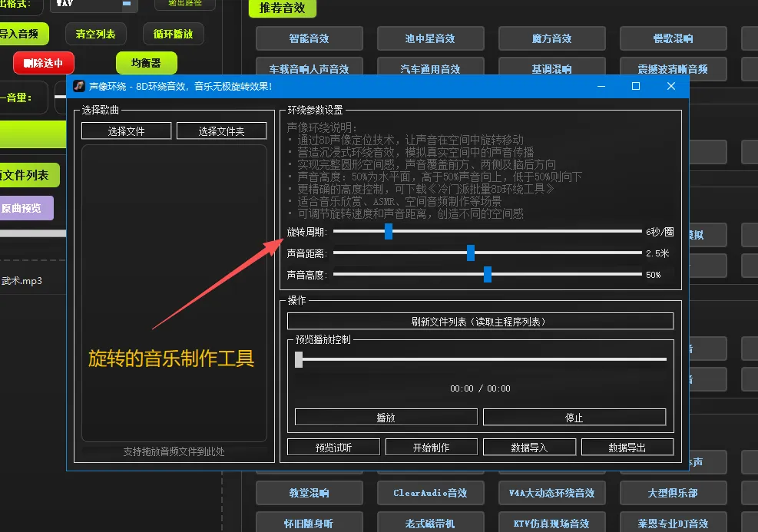This screenshot has height=532, width=758.
Task: Click 预览试听 button
Action: (333, 447)
